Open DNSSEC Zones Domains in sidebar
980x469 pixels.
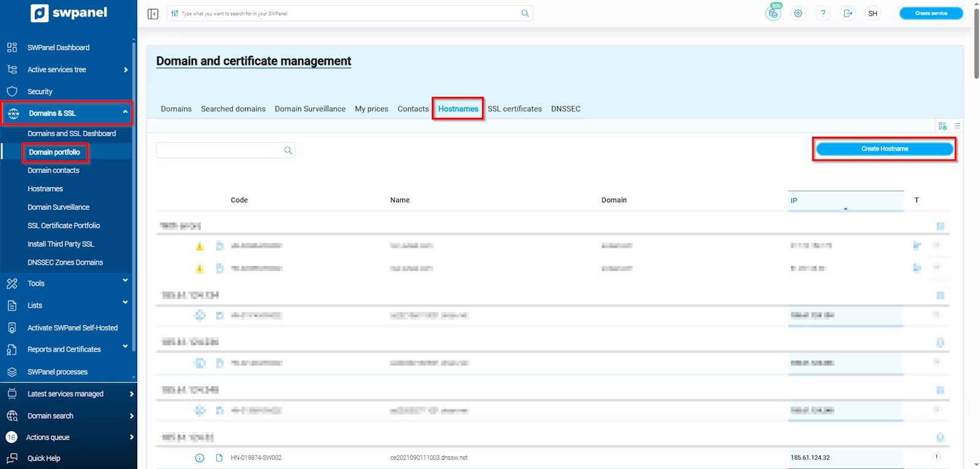point(65,262)
